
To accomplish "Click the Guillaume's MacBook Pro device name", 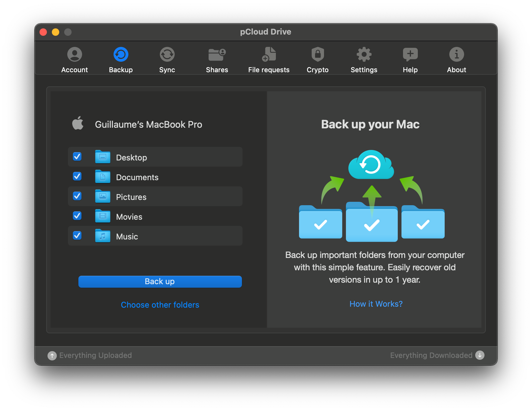I will tap(148, 125).
